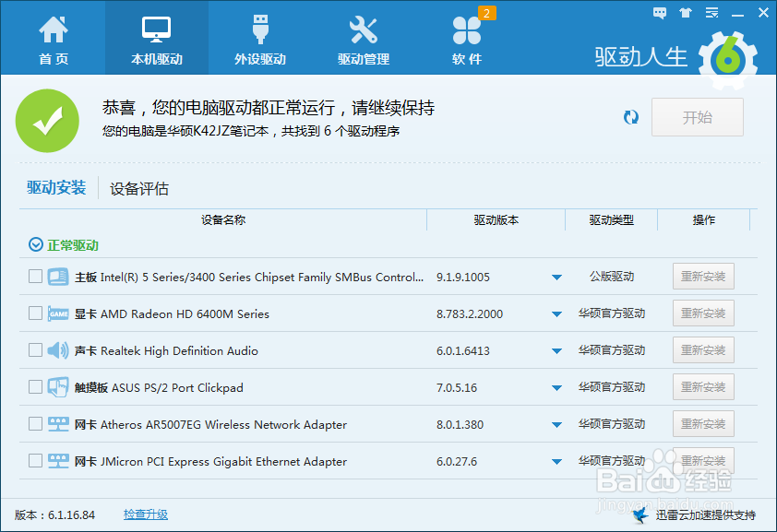The width and height of the screenshot is (777, 532).
Task: Check the 主板 Intel SMBus driver checkbox
Action: tap(35, 277)
